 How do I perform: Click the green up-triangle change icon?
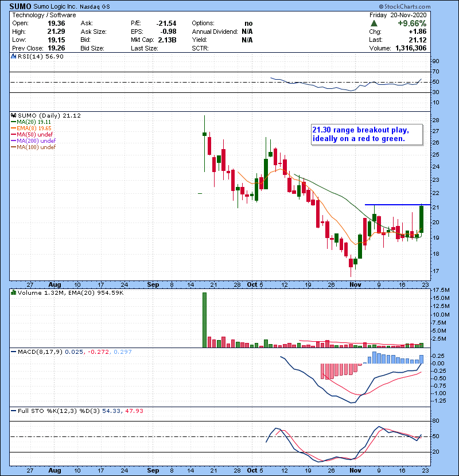(374, 24)
